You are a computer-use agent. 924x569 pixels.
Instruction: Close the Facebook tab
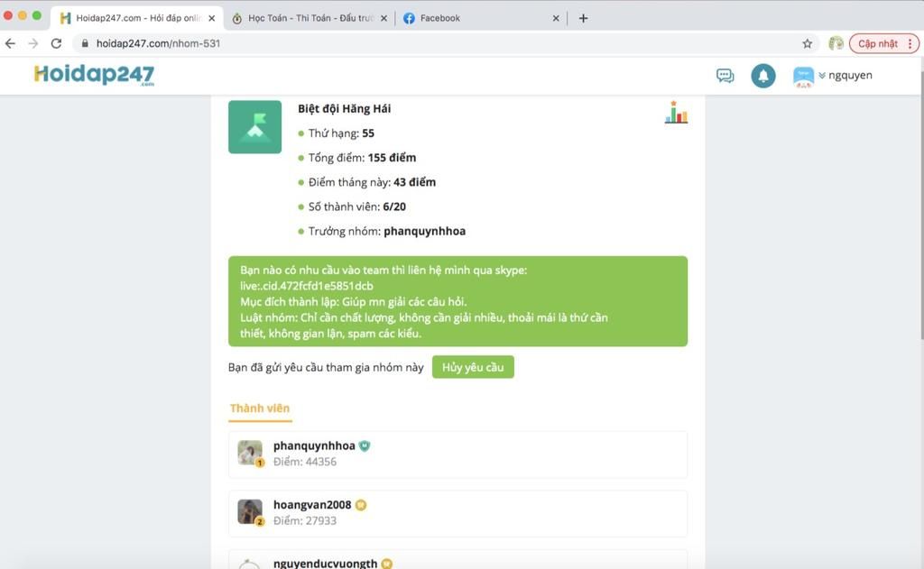(x=556, y=18)
